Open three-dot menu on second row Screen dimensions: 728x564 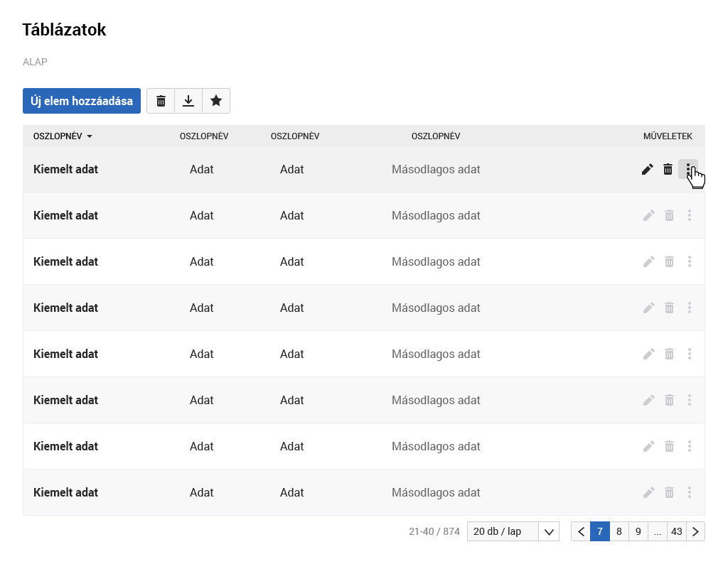point(690,215)
